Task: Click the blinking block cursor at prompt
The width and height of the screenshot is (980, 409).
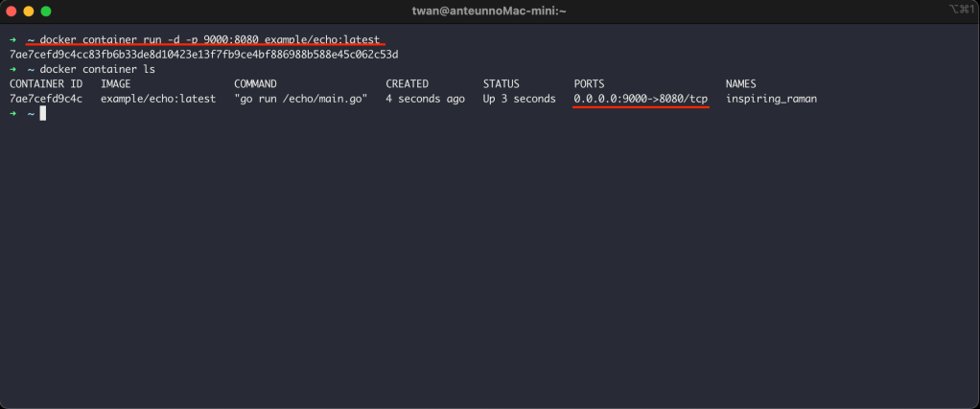Action: pos(43,114)
